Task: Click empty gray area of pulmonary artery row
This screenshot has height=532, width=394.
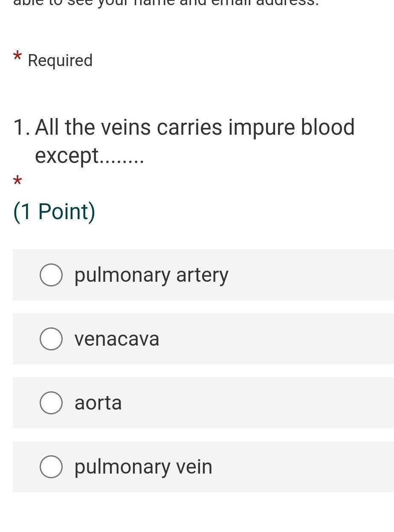Action: tap(311, 275)
